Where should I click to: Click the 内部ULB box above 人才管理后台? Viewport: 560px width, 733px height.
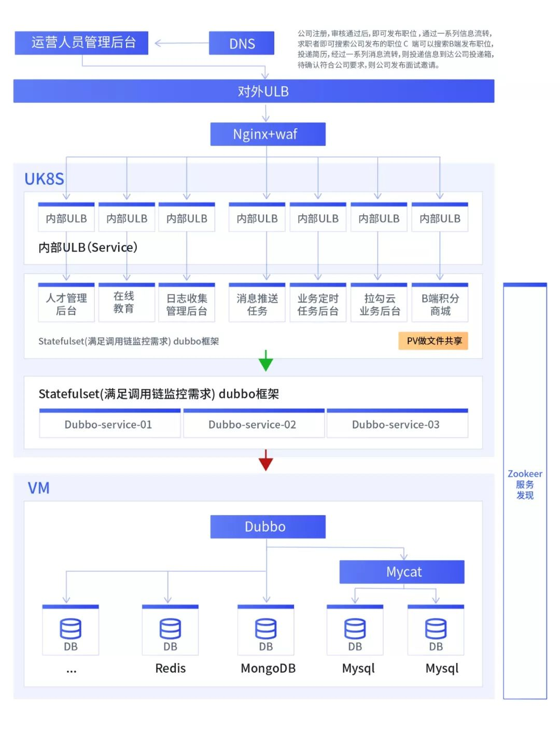[66, 217]
